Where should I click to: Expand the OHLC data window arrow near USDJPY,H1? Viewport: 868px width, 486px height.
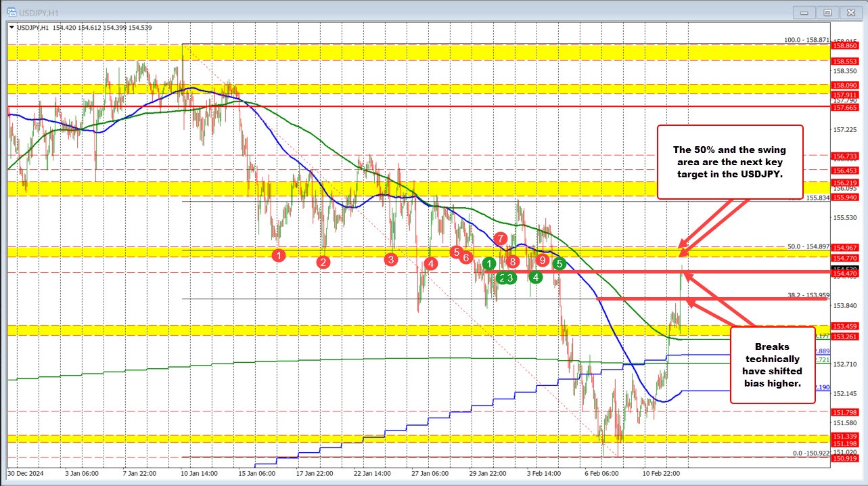[x=12, y=28]
